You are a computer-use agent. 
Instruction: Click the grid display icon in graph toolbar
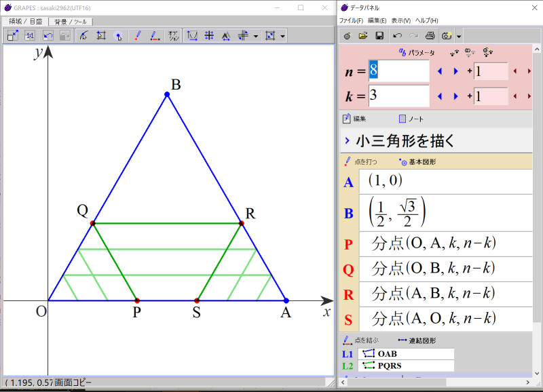210,35
